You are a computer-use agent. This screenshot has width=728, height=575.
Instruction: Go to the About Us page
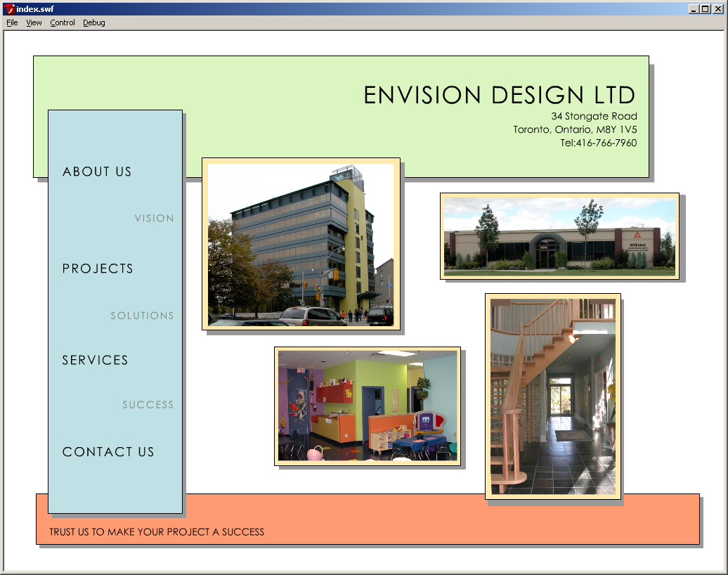pyautogui.click(x=97, y=172)
